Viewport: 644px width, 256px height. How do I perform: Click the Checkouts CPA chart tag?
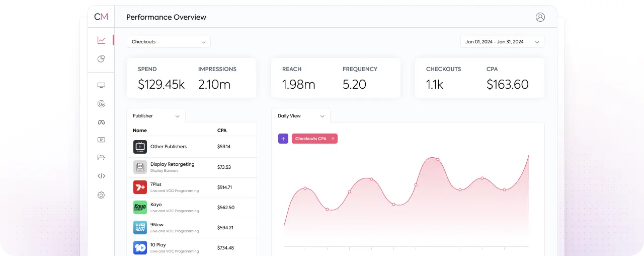[x=314, y=139]
